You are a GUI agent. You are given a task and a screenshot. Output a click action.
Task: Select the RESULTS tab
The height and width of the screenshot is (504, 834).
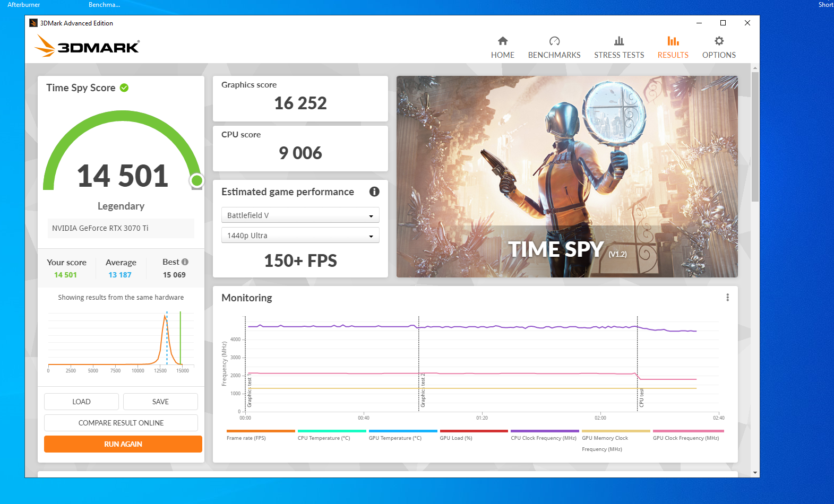tap(673, 55)
